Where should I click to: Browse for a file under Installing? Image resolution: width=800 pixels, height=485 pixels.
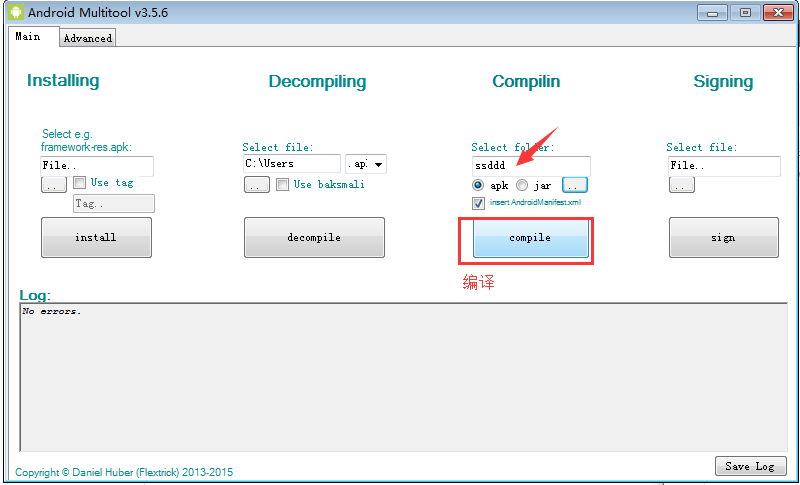coord(54,185)
